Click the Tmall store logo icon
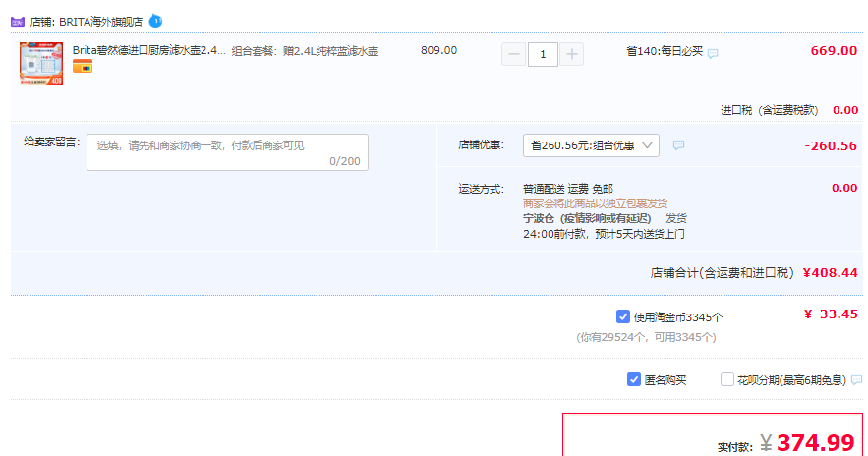The width and height of the screenshot is (868, 456). click(18, 22)
